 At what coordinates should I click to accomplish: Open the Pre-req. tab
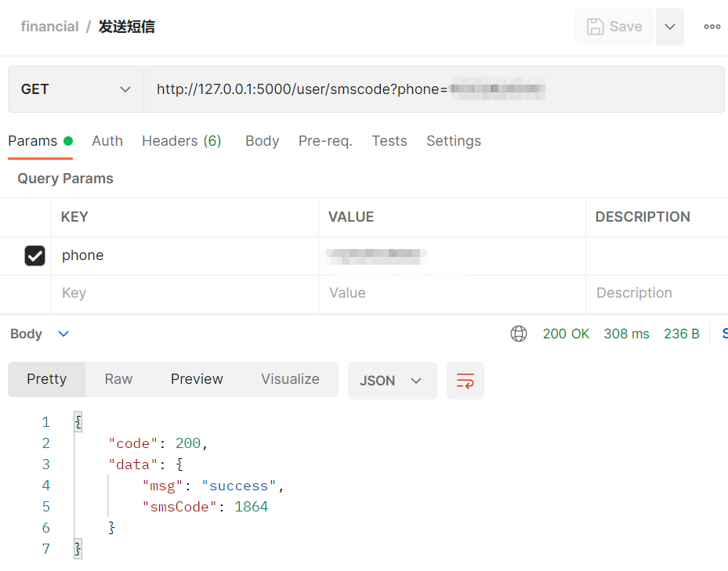(325, 141)
